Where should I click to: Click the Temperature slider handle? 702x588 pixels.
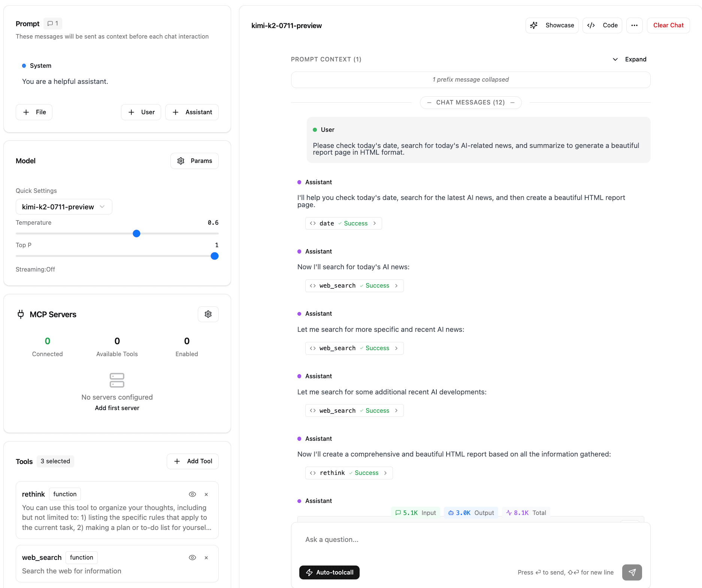click(x=137, y=234)
